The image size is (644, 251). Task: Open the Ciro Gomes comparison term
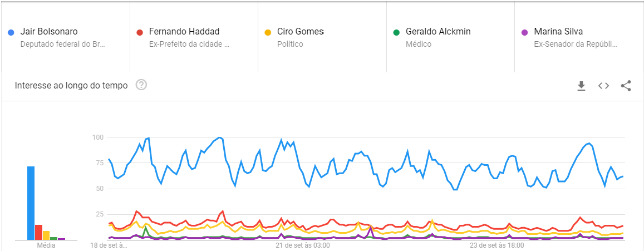(301, 32)
